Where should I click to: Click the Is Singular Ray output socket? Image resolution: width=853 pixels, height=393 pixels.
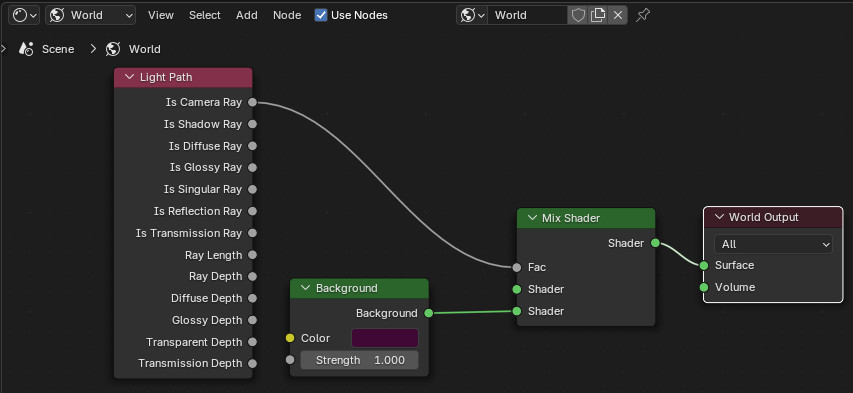tap(252, 189)
